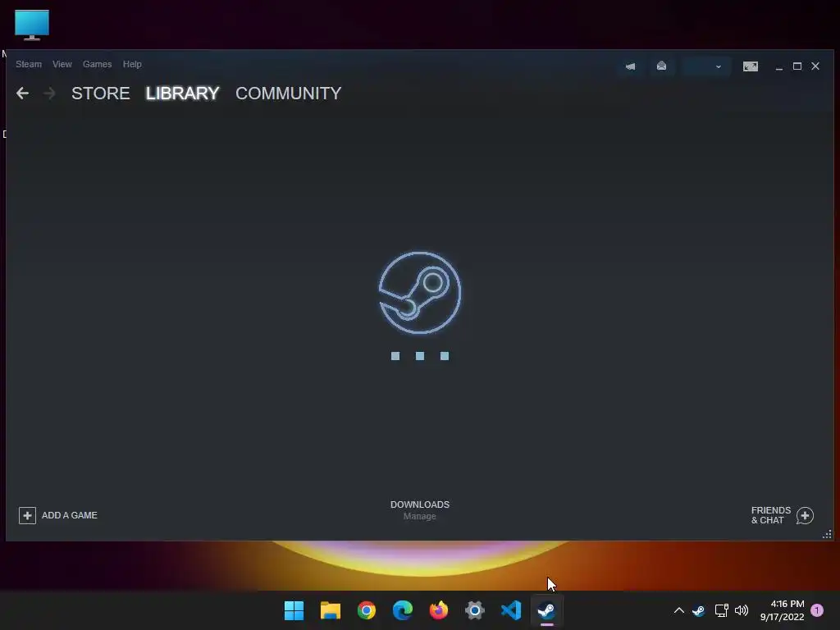Open the Help menu
This screenshot has width=840, height=630.
point(132,64)
